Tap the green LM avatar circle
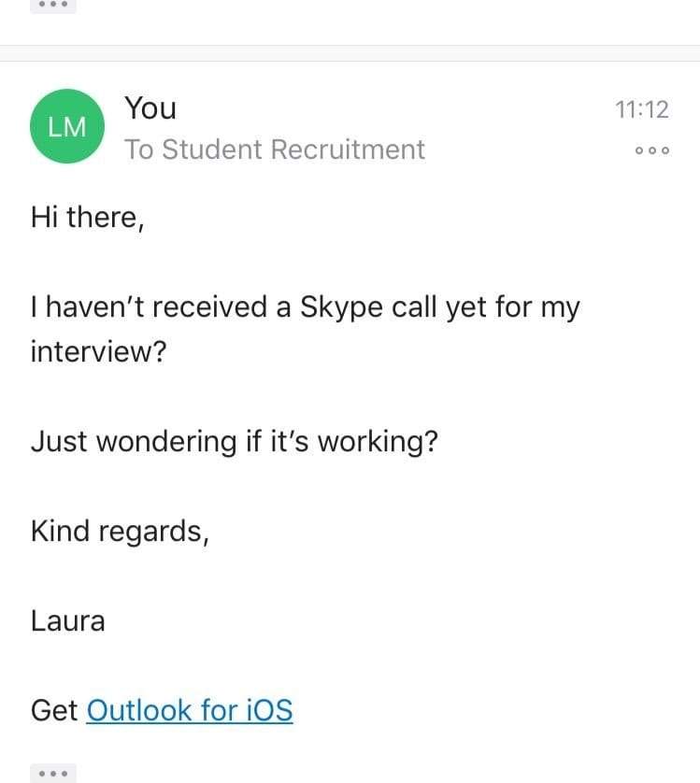700x783 pixels. click(x=66, y=126)
